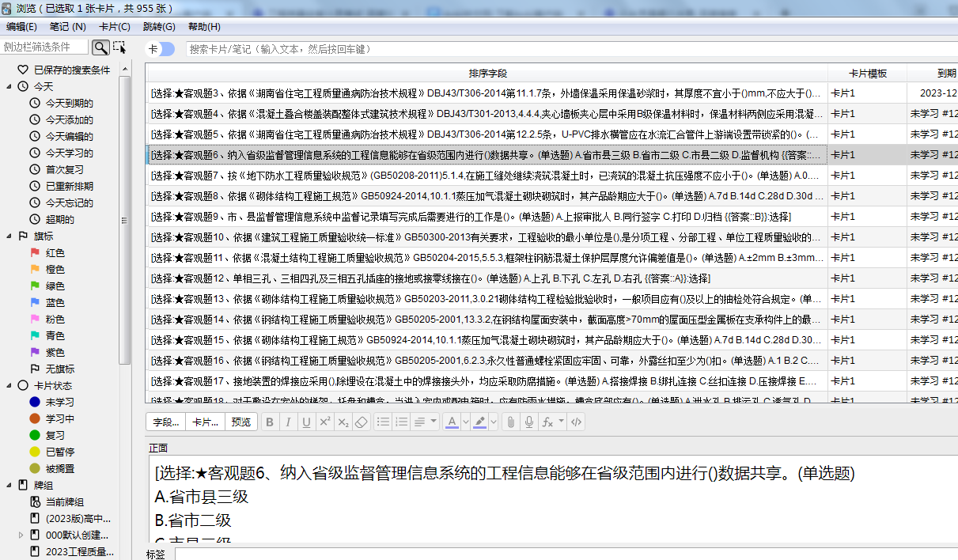Select cards with no flag
958x560 pixels.
(x=60, y=369)
